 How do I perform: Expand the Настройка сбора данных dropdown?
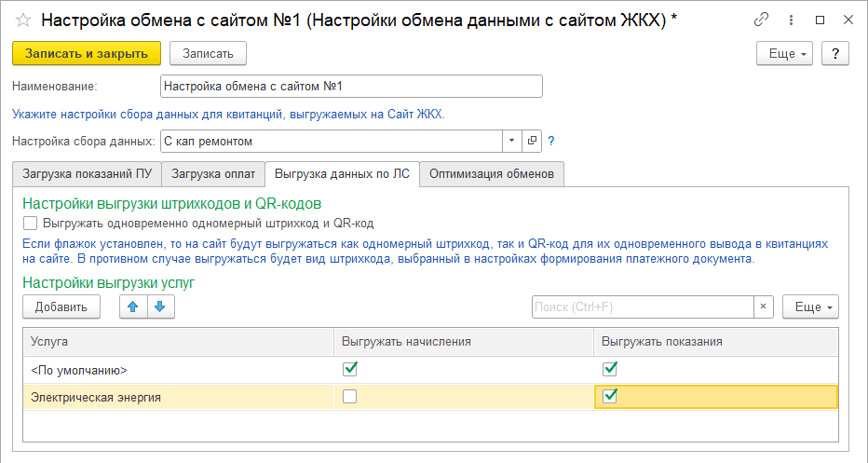512,142
